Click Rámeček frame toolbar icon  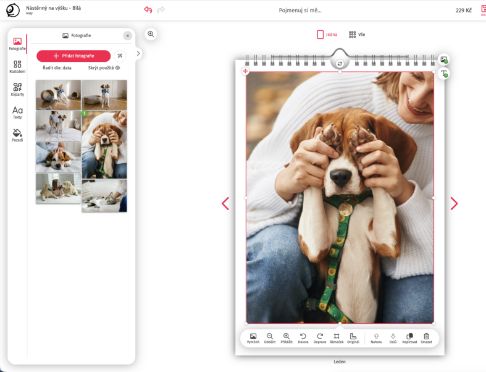click(336, 338)
